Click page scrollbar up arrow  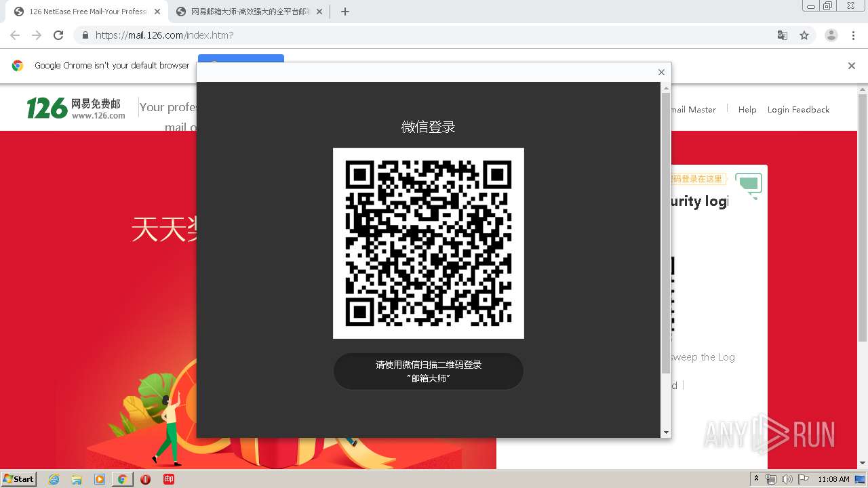863,89
